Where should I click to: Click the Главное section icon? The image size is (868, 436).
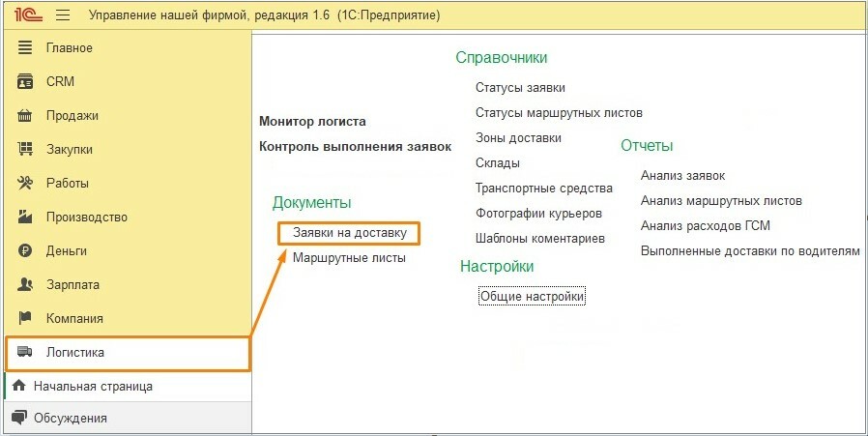25,47
